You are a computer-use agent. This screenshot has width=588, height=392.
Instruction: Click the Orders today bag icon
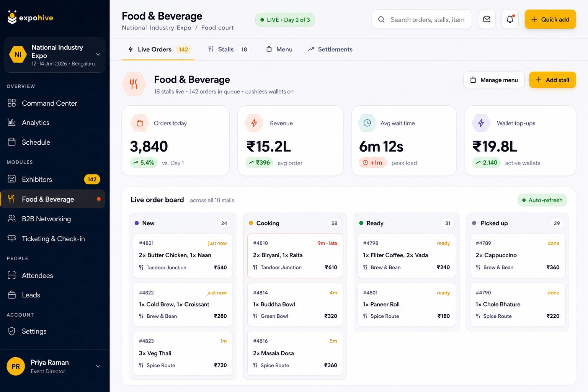coord(140,123)
